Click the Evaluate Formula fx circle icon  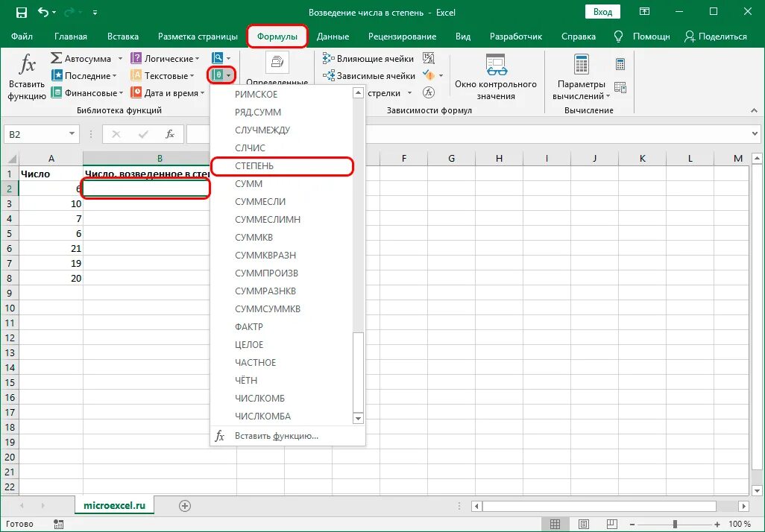coord(429,92)
